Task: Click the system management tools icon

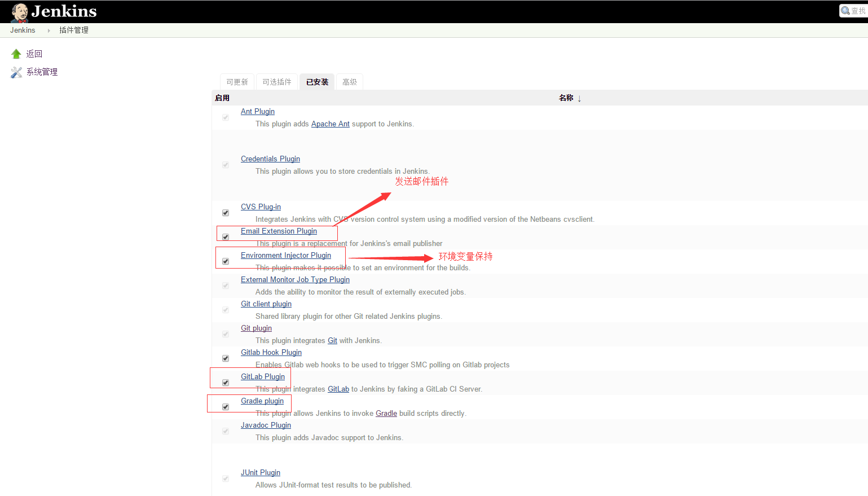Action: (16, 72)
